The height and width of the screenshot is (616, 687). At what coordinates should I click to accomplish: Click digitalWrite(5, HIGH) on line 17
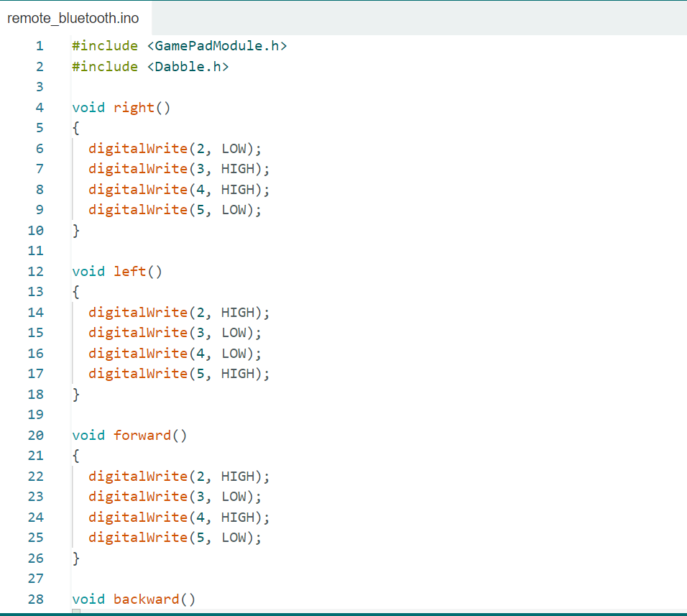tap(179, 374)
